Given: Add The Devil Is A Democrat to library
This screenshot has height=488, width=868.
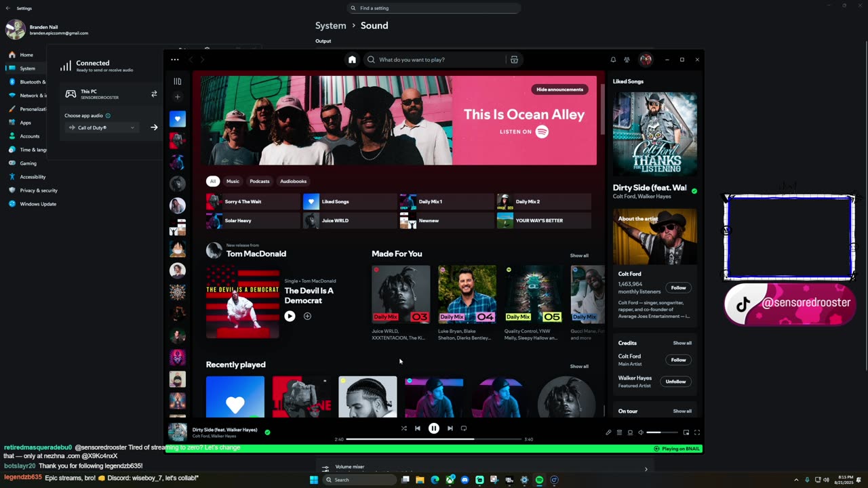Looking at the screenshot, I should point(307,316).
